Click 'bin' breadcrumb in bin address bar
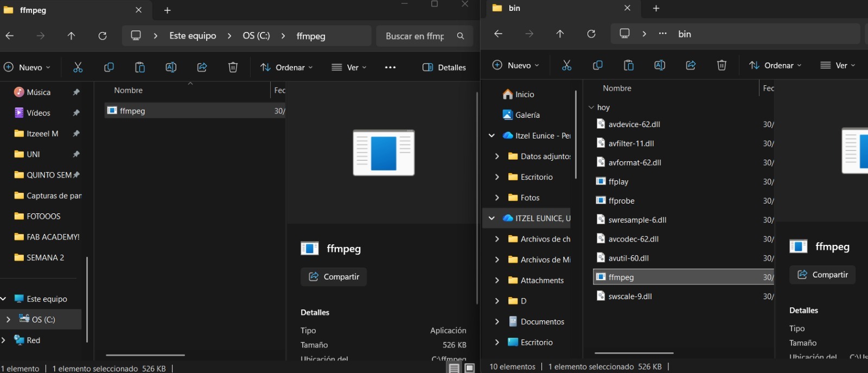 coord(685,34)
